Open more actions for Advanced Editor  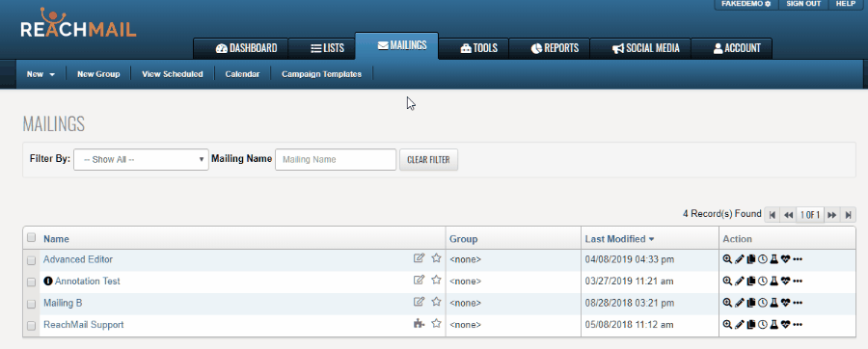(798, 258)
